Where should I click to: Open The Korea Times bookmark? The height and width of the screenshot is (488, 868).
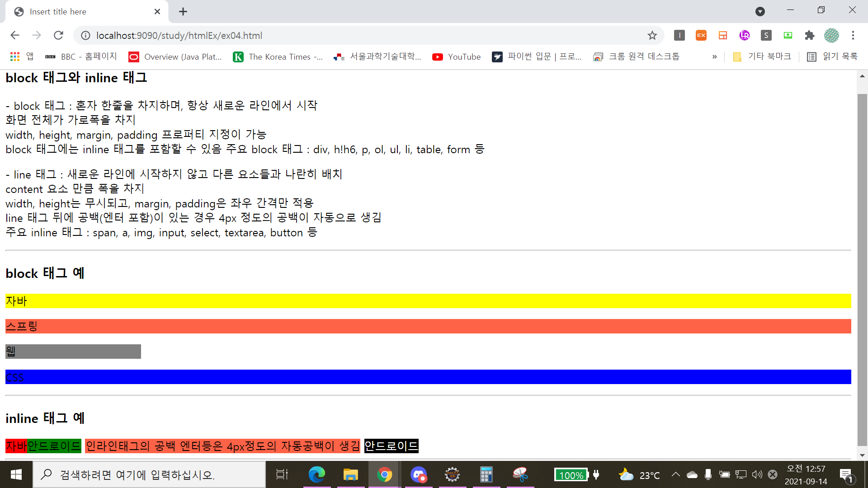point(278,56)
